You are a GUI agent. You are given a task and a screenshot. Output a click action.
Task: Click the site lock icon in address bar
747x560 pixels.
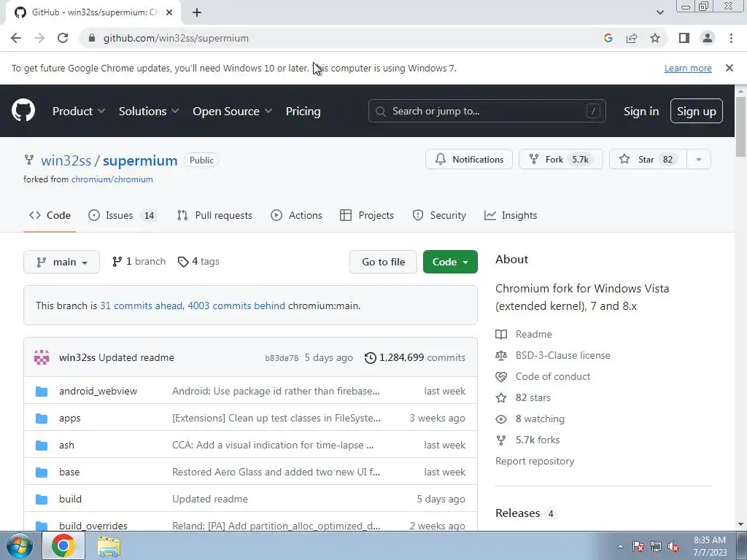92,38
